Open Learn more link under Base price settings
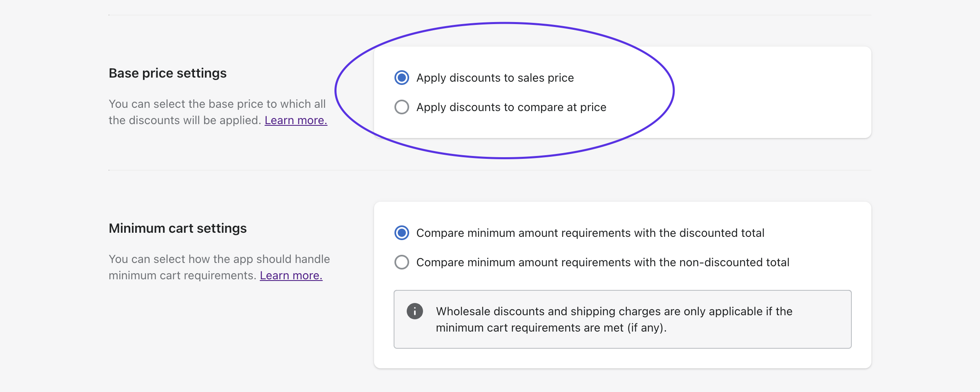980x392 pixels. 296,120
